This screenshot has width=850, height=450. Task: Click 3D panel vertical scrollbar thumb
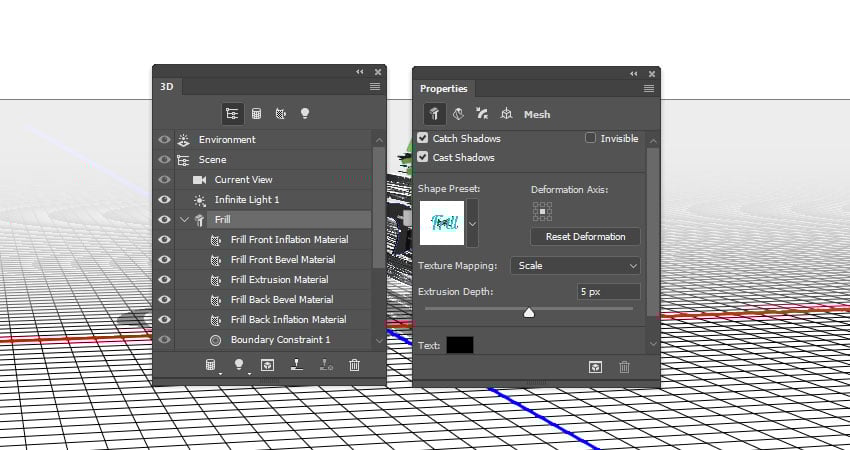[379, 206]
